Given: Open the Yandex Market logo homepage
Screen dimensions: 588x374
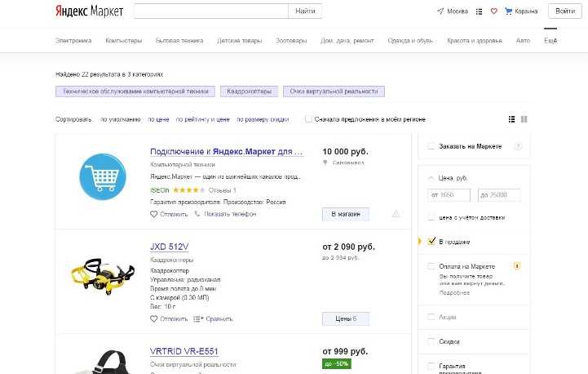Looking at the screenshot, I should pos(89,11).
